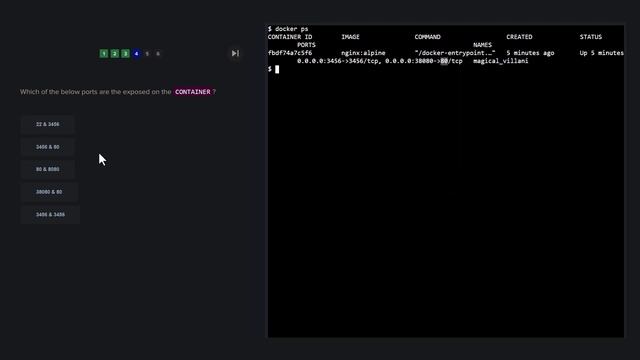640x360 pixels.
Task: Go to completed question 3
Action: pos(125,53)
